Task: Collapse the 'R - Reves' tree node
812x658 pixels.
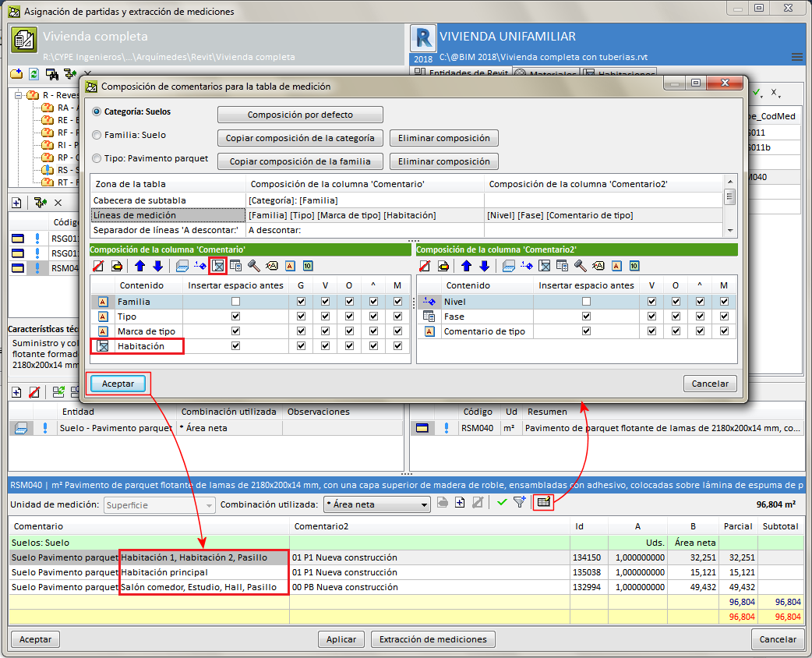Action: pyautogui.click(x=19, y=95)
